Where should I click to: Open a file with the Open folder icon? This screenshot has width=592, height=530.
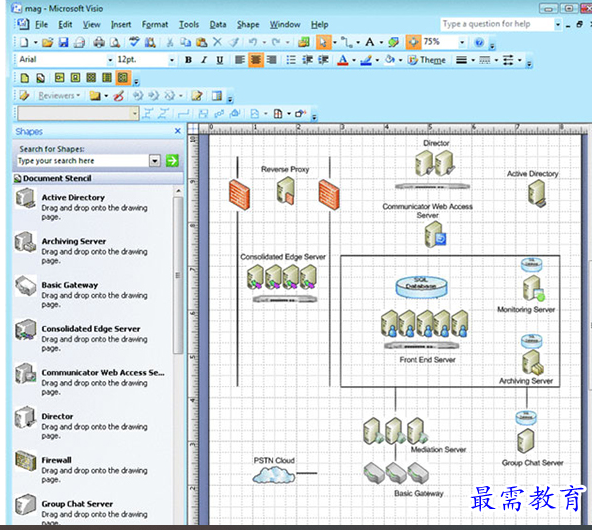click(x=48, y=42)
